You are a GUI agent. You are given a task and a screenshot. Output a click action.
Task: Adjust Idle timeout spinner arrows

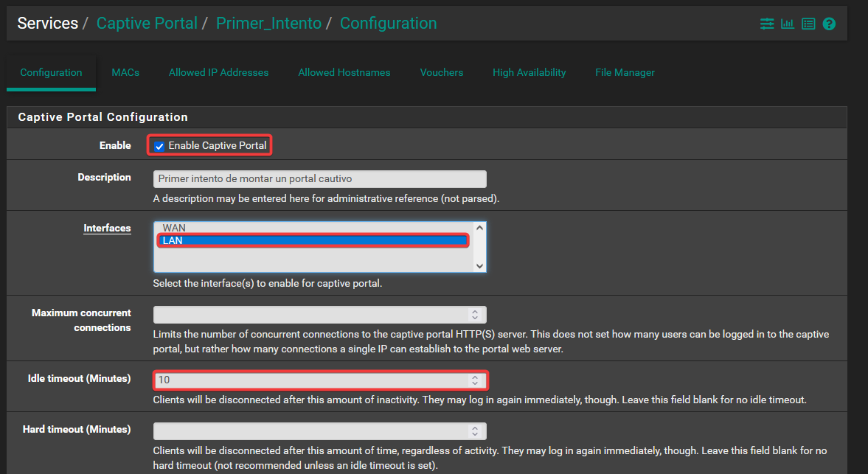pos(475,380)
